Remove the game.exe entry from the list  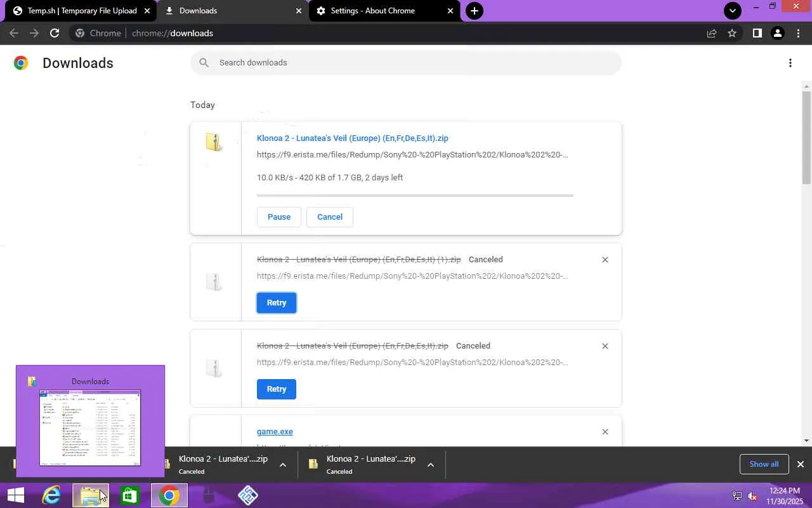(605, 432)
